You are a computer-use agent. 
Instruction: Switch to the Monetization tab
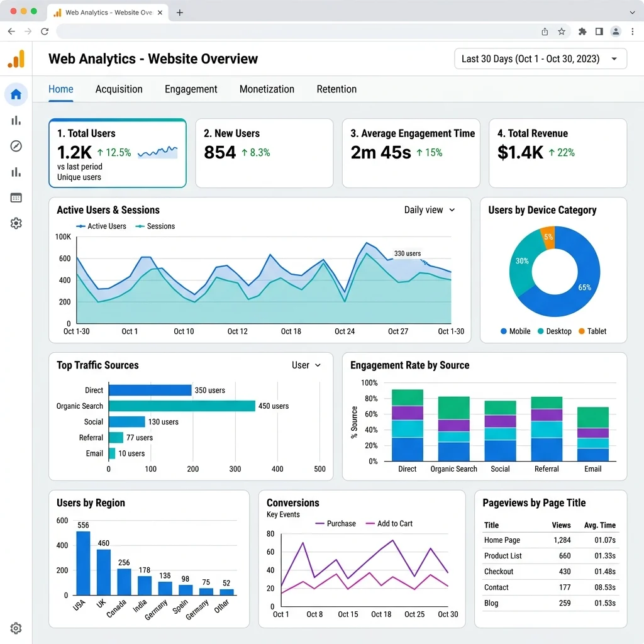267,89
